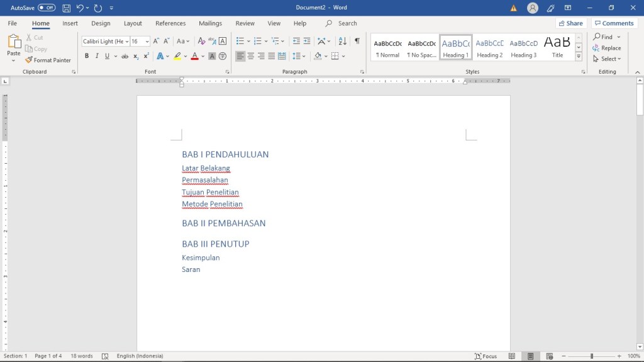Click the Undo arrow
Screen dimensions: 644x362
click(80, 8)
